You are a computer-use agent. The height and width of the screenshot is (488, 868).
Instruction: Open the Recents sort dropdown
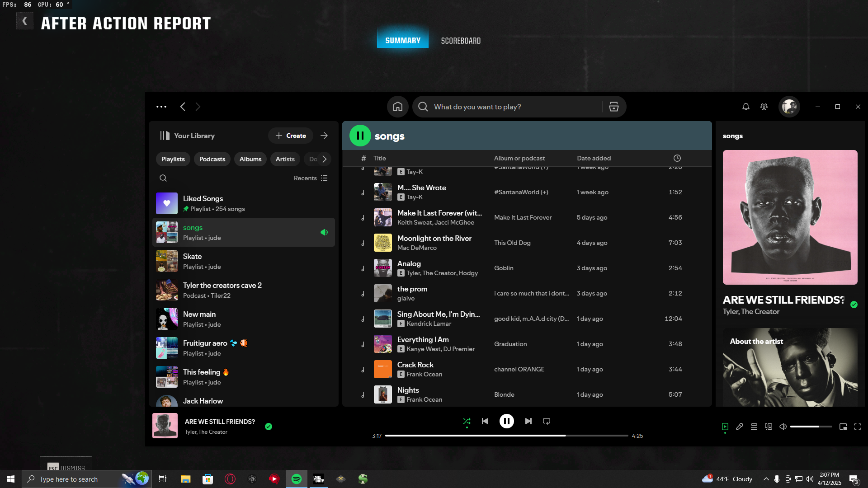[311, 178]
